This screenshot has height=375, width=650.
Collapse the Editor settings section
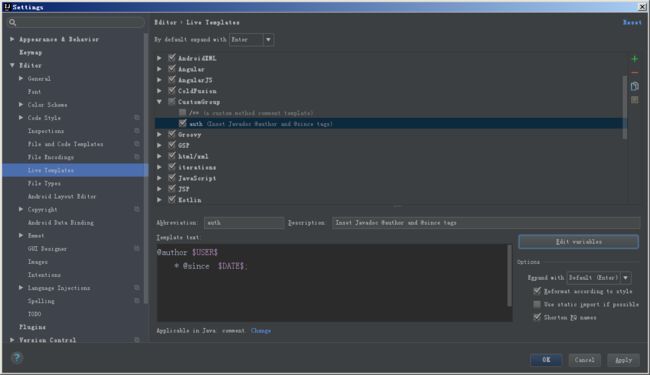(12, 65)
